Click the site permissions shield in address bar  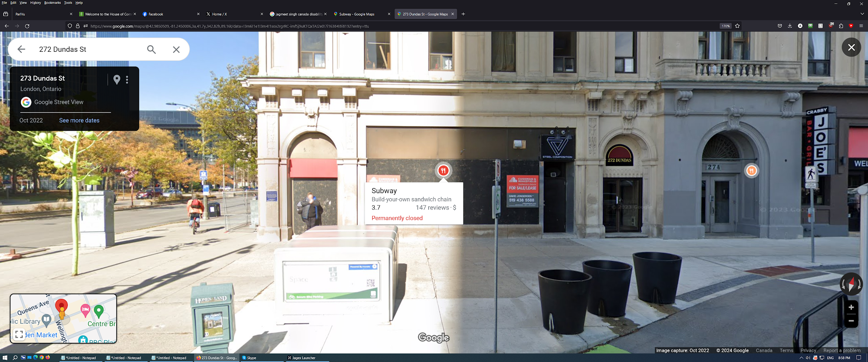point(69,26)
